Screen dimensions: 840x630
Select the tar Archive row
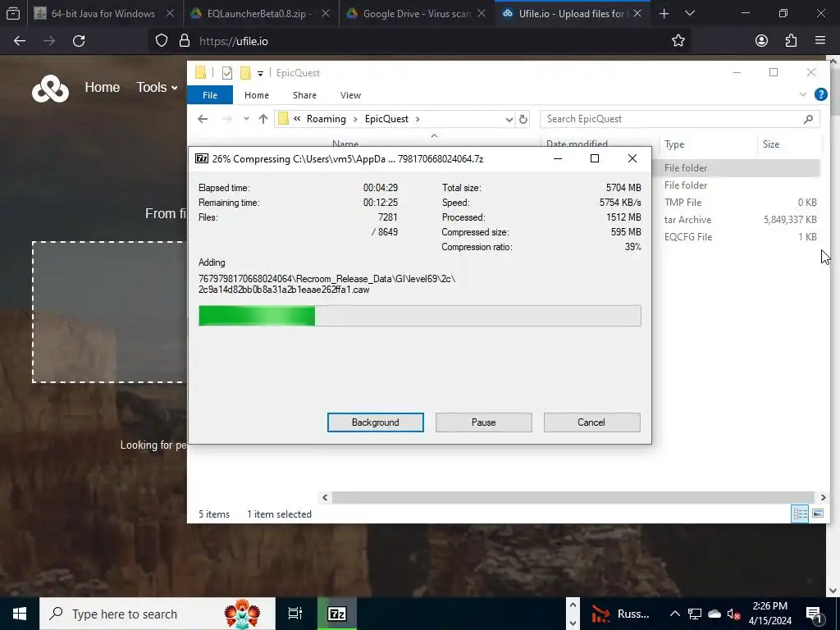737,220
